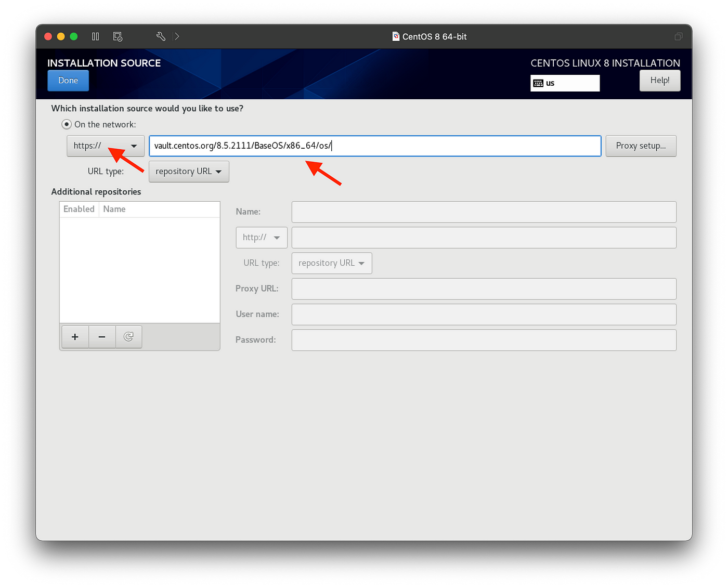This screenshot has height=588, width=728.
Task: Add a repository with the plus button
Action: pos(75,337)
